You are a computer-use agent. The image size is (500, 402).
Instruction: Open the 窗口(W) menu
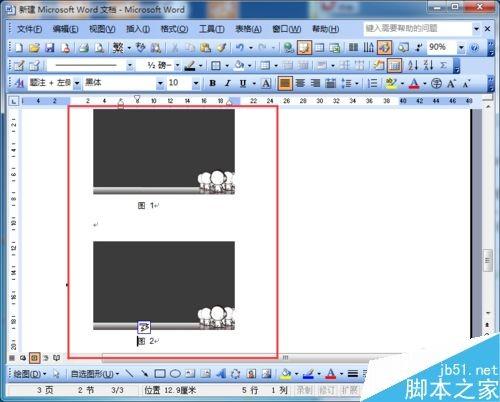click(287, 29)
